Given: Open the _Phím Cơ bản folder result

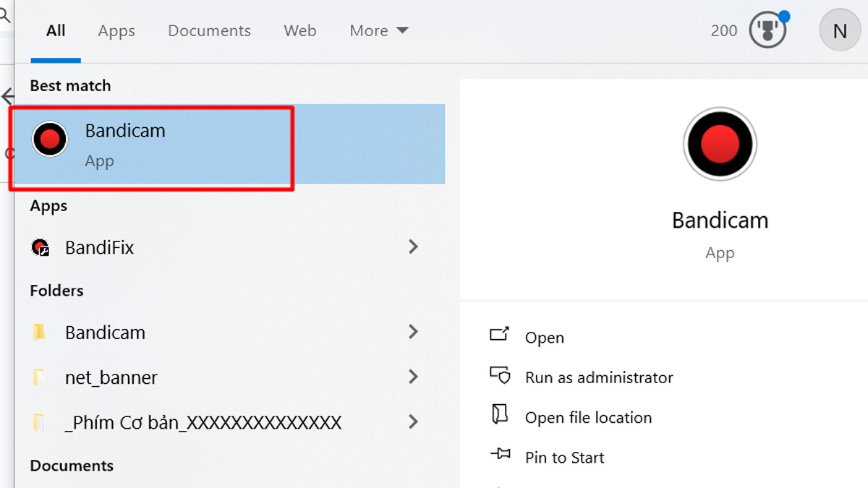Looking at the screenshot, I should 229,422.
